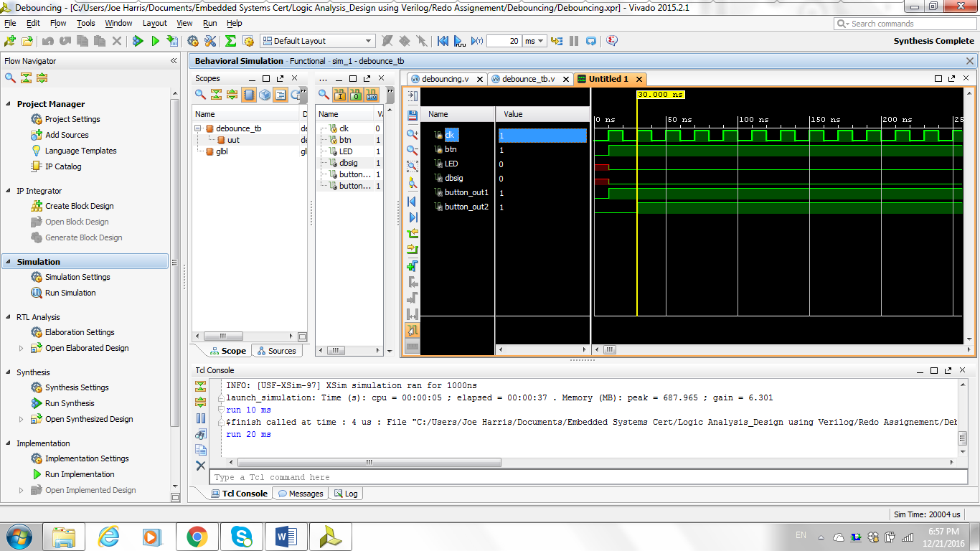Toggle the input ports filter in Objects panel
The height and width of the screenshot is (551, 980).
pyautogui.click(x=340, y=95)
